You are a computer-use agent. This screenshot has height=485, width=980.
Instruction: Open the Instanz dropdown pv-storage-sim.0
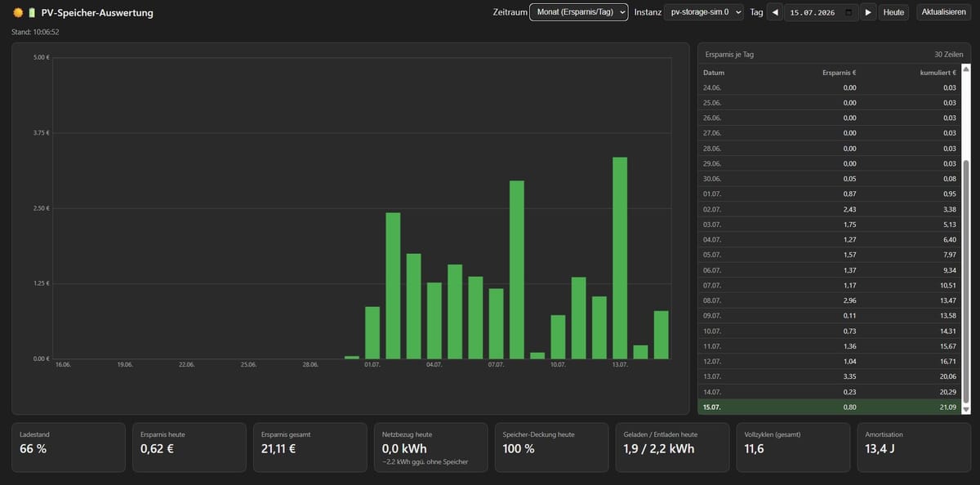click(x=703, y=12)
